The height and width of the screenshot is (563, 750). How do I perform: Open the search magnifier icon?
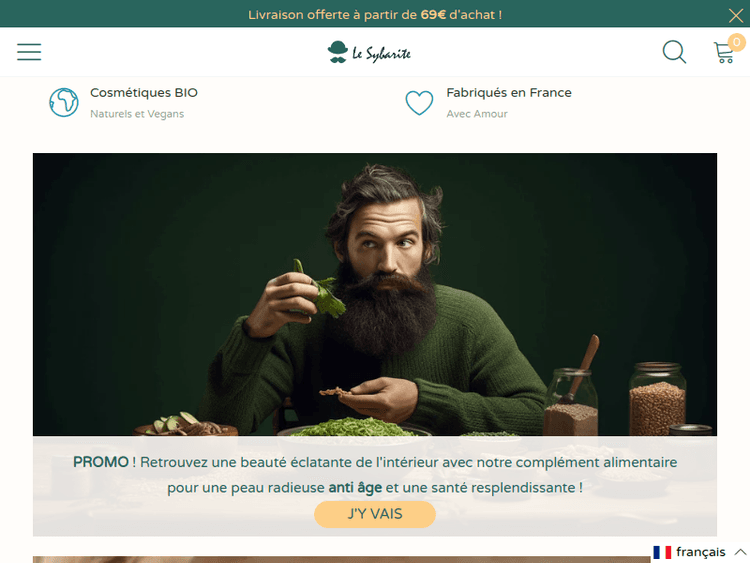click(674, 52)
